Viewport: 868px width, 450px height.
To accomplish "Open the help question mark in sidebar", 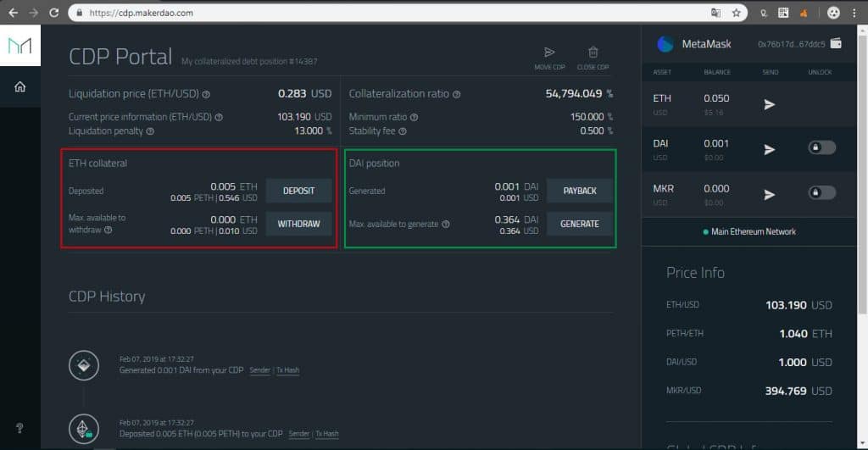I will pyautogui.click(x=19, y=428).
